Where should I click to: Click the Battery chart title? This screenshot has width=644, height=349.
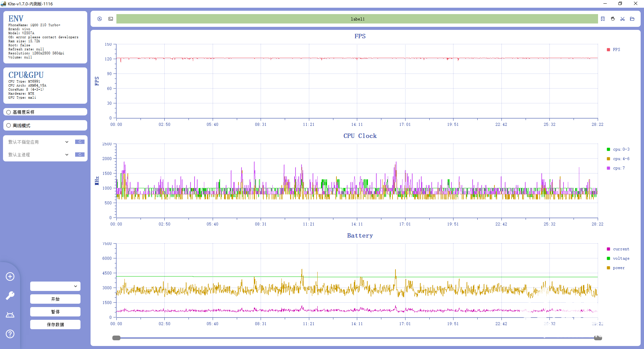click(360, 236)
